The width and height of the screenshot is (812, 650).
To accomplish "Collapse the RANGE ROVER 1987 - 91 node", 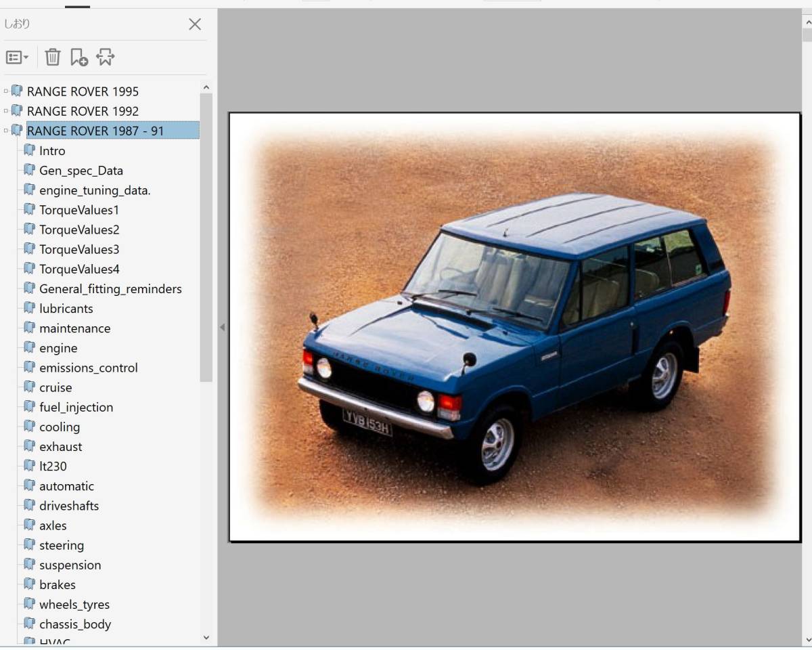I will pyautogui.click(x=6, y=131).
